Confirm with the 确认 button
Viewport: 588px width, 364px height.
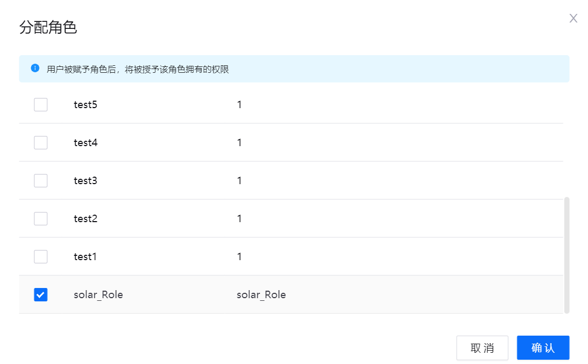pyautogui.click(x=542, y=348)
